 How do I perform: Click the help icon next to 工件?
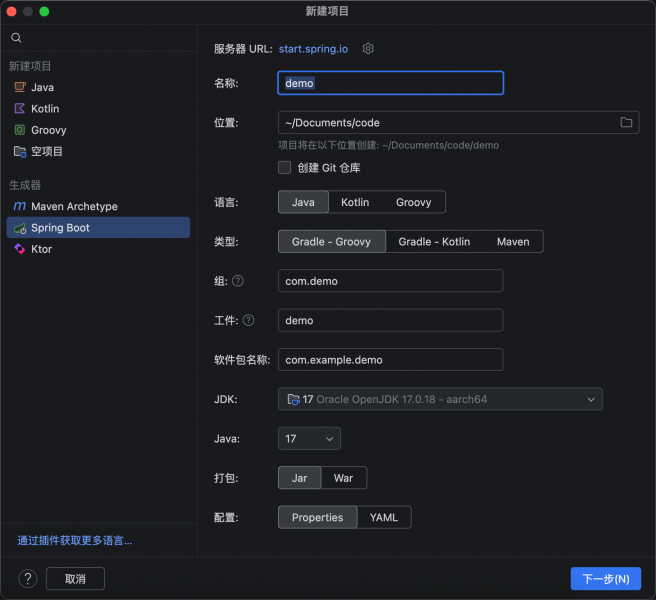[249, 320]
